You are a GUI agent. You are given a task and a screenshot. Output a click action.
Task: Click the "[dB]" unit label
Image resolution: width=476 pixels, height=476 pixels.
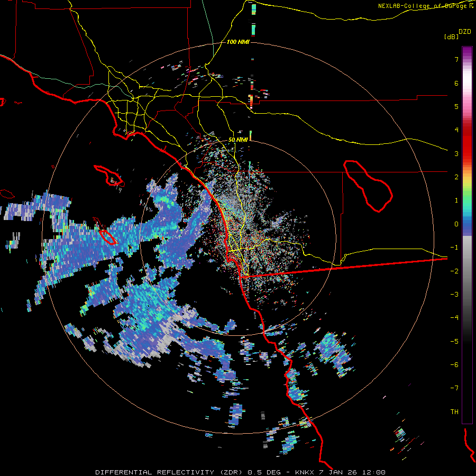[x=452, y=36]
